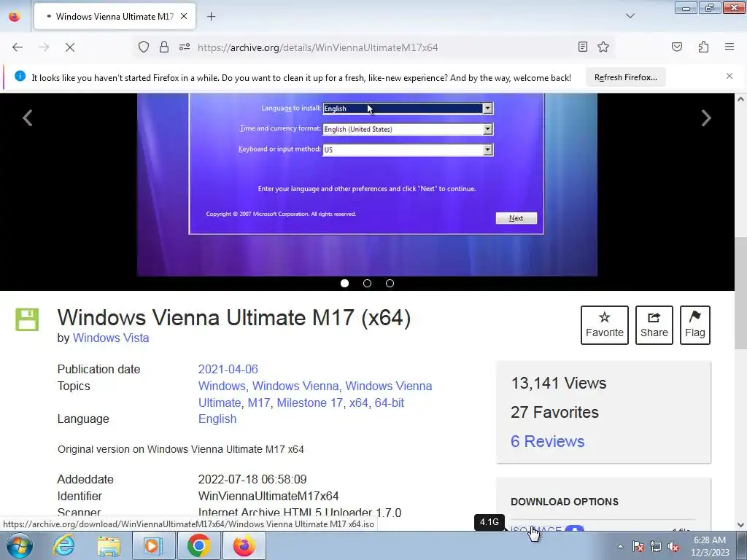Open Windows Explorer folder from taskbar
The height and width of the screenshot is (560, 747).
click(109, 545)
